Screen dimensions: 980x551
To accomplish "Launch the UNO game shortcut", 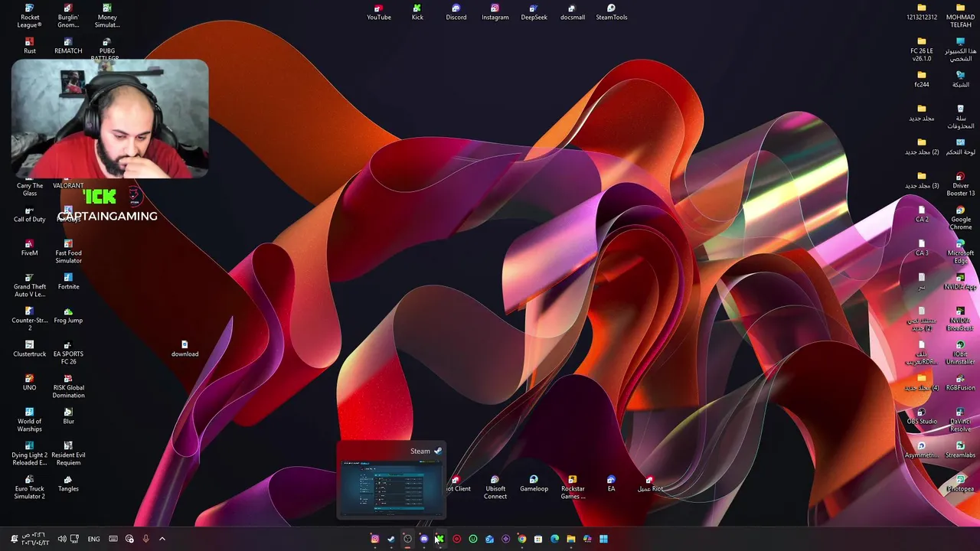I will pyautogui.click(x=29, y=382).
